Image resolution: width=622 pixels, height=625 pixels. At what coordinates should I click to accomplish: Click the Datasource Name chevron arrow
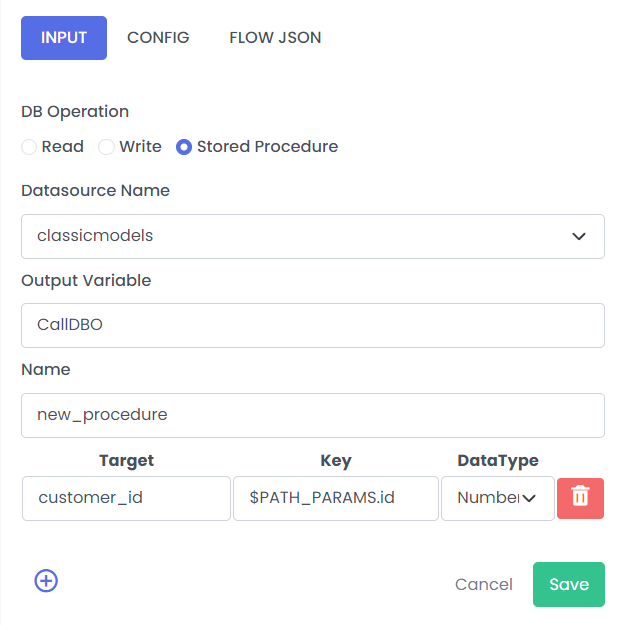click(579, 236)
